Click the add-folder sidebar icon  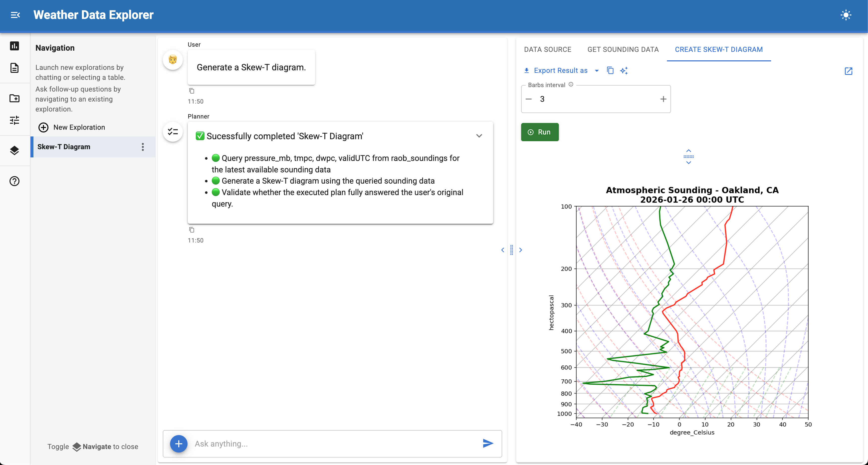pyautogui.click(x=14, y=98)
